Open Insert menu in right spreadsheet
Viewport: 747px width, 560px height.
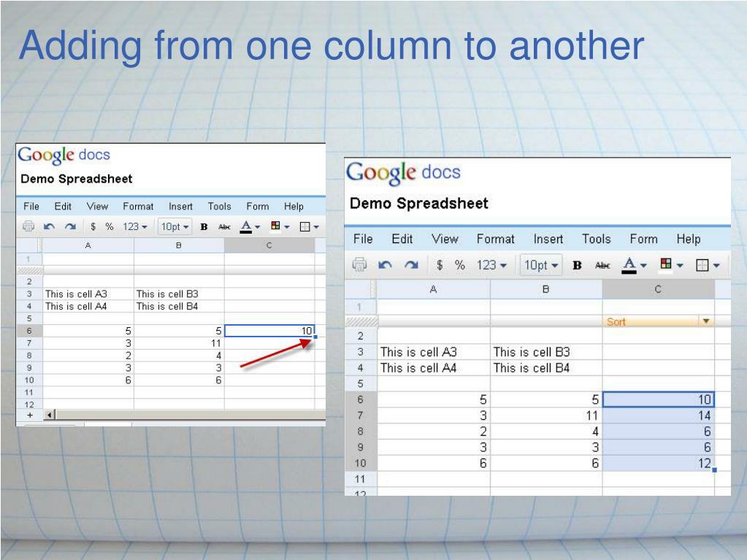(x=548, y=239)
